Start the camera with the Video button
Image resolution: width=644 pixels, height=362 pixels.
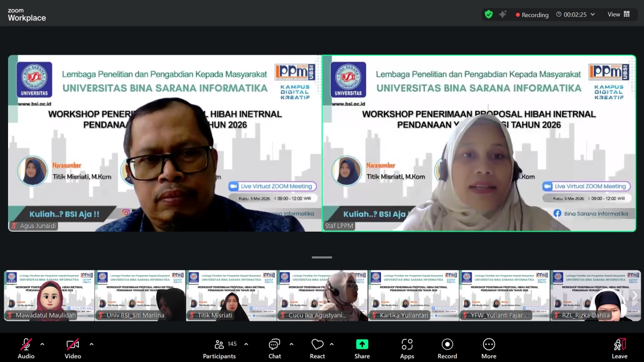coord(73,348)
